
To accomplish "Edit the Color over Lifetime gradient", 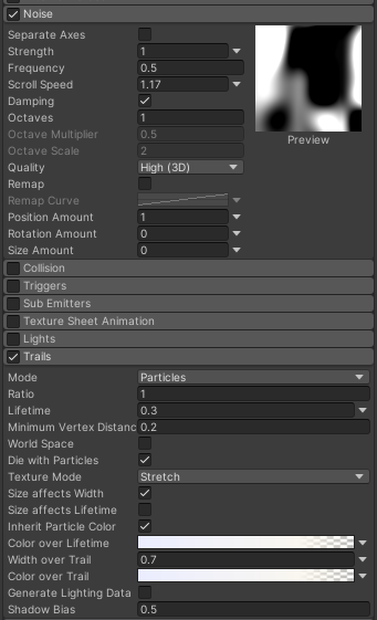I will [x=246, y=543].
